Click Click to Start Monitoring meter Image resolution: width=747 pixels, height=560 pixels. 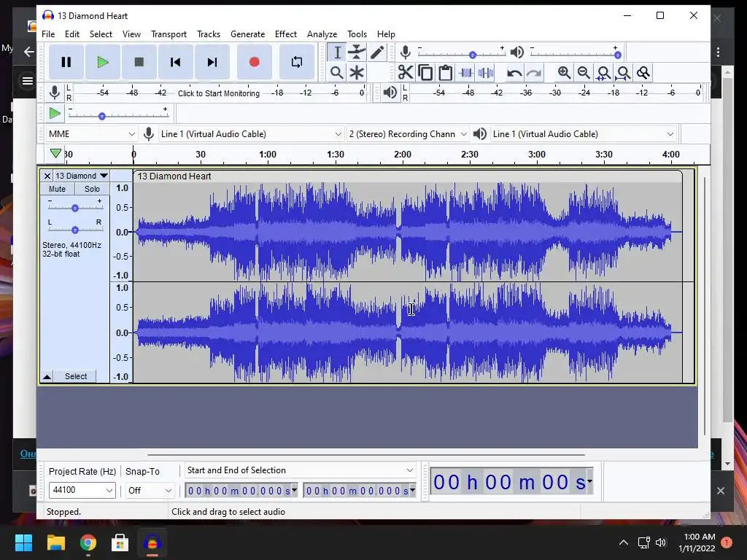(219, 93)
